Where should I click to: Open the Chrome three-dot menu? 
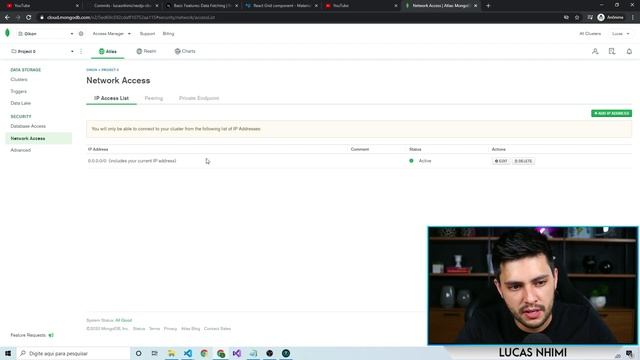pyautogui.click(x=633, y=18)
